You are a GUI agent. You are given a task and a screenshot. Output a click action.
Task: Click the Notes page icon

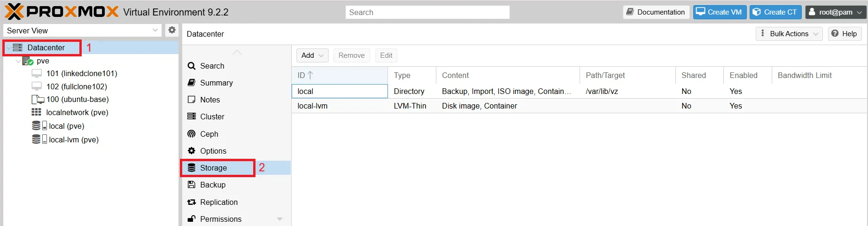192,100
